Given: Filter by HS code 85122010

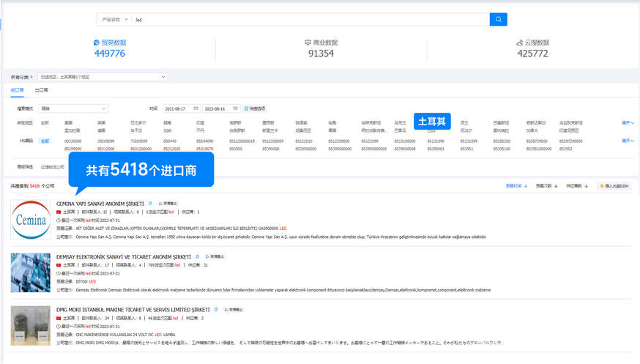Looking at the screenshot, I should pos(304,141).
